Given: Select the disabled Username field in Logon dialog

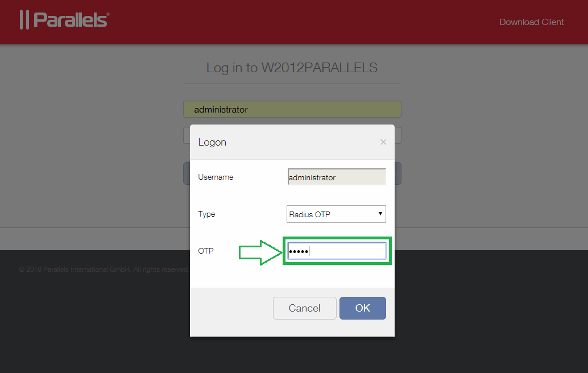Looking at the screenshot, I should pyautogui.click(x=337, y=177).
